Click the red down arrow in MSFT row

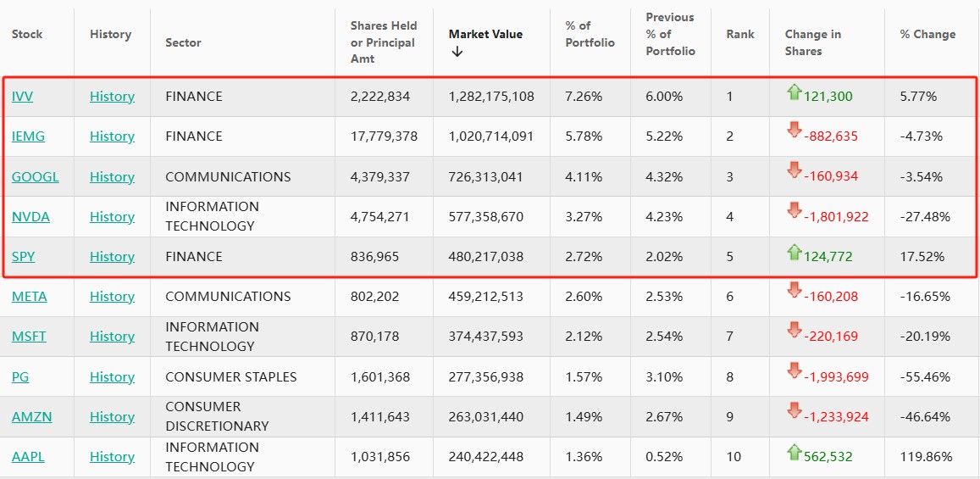[x=794, y=330]
